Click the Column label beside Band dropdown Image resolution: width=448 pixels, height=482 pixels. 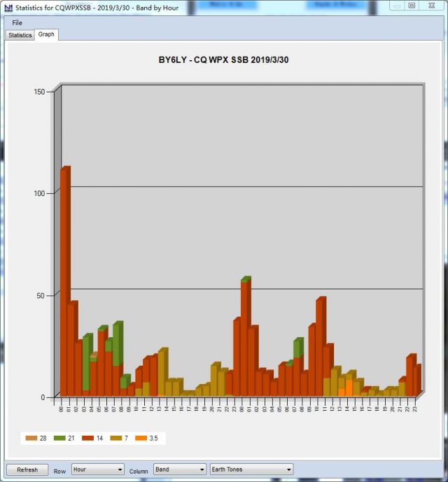tap(139, 472)
